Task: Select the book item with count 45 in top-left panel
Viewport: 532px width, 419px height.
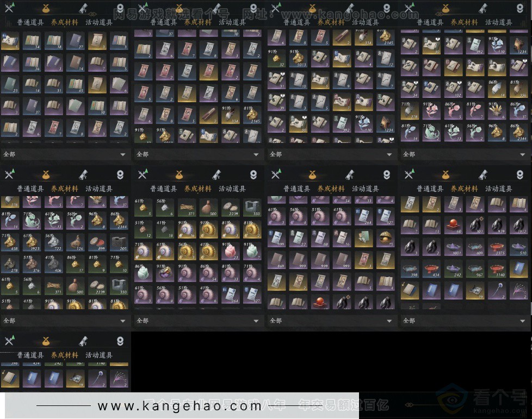Action: tap(76, 83)
